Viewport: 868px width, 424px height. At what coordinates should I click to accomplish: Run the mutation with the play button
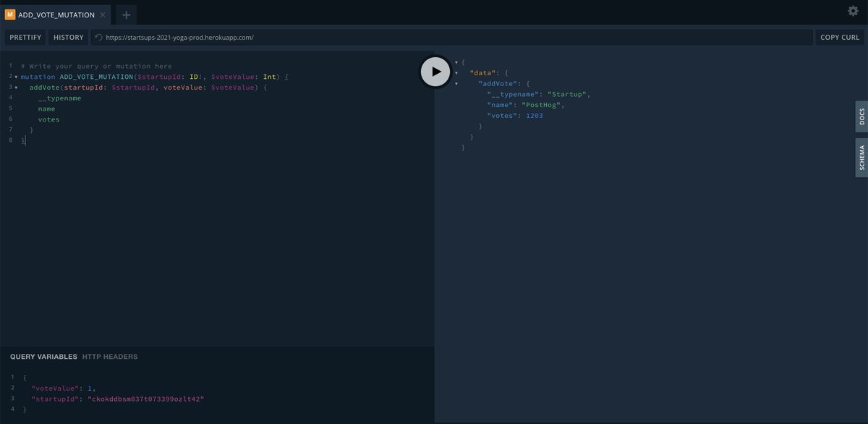tap(435, 72)
